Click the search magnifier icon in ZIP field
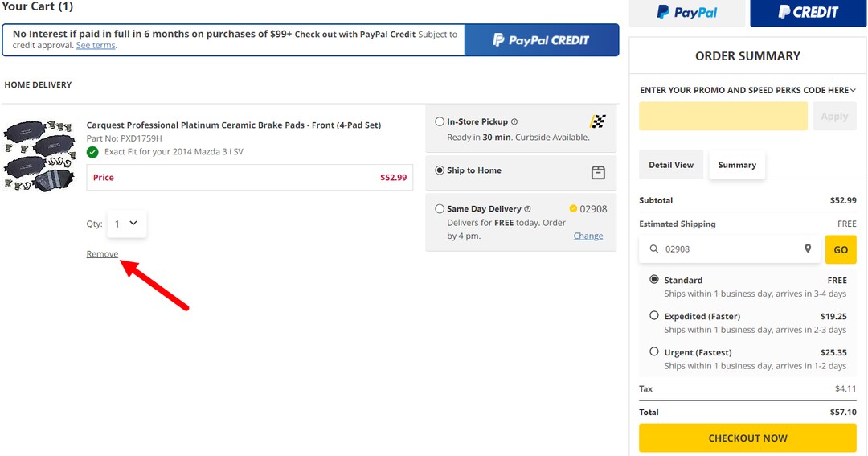868x456 pixels. click(653, 249)
